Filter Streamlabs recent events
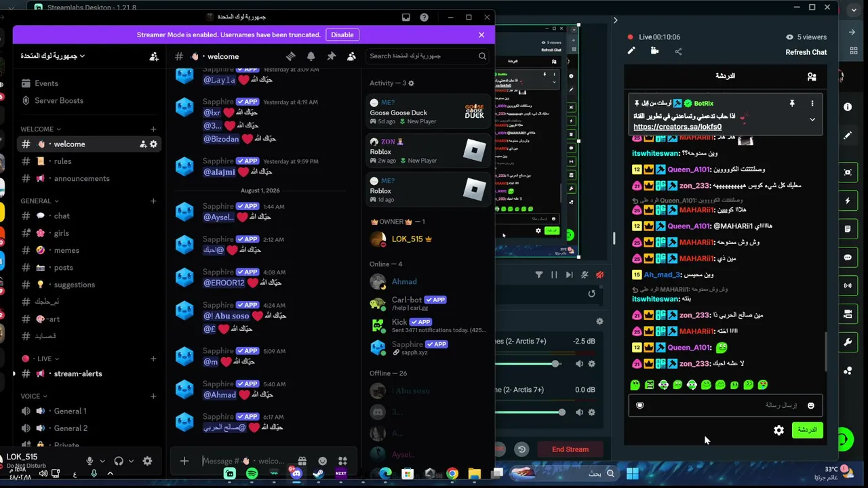This screenshot has width=868, height=488. pos(539,274)
